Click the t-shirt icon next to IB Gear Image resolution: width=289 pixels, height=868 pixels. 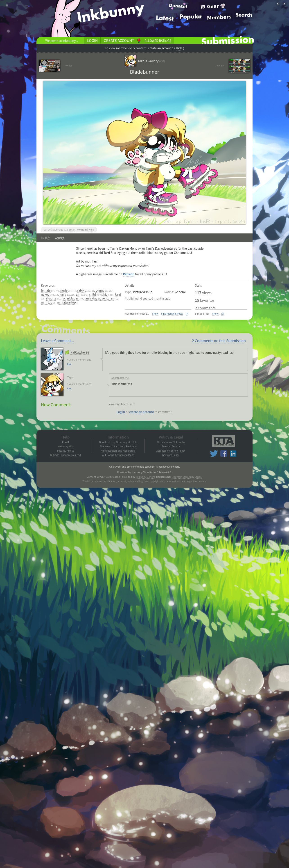click(x=223, y=6)
